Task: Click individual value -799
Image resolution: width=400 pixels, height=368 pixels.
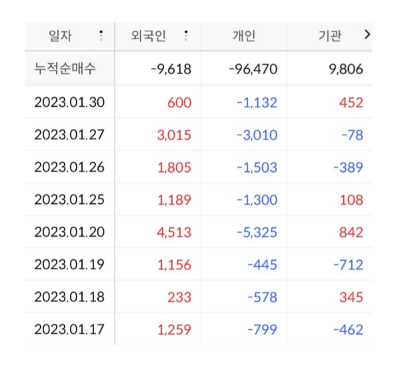Action: coord(262,330)
